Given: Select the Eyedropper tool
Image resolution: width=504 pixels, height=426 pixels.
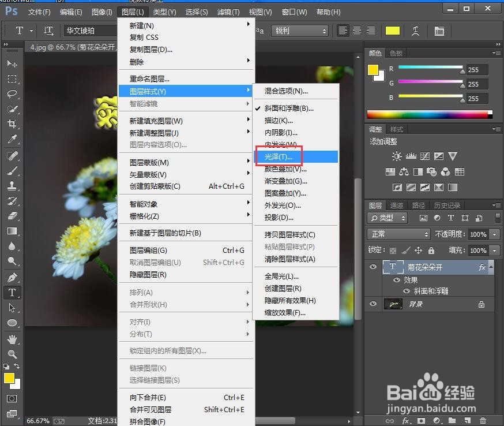Looking at the screenshot, I should pyautogui.click(x=12, y=139).
